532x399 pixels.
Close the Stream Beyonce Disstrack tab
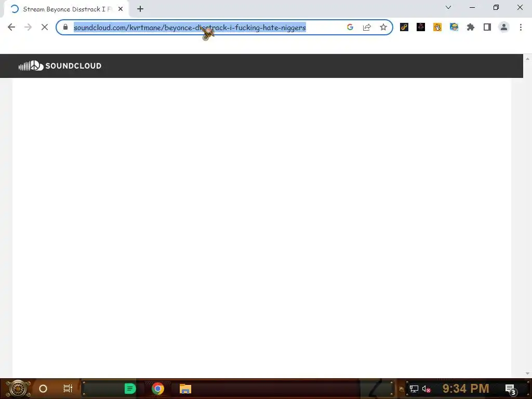[121, 9]
